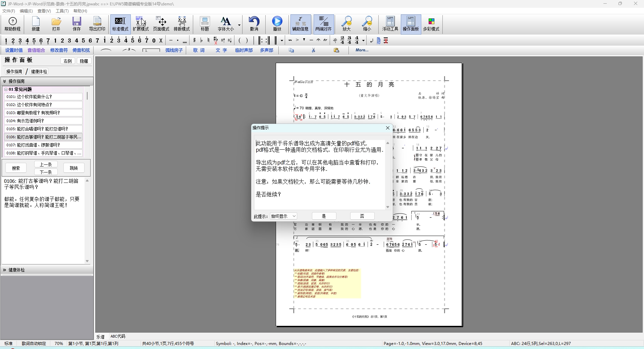Click 隐藏 to hide the panel
Viewport: 644px width, 349px height.
[84, 61]
